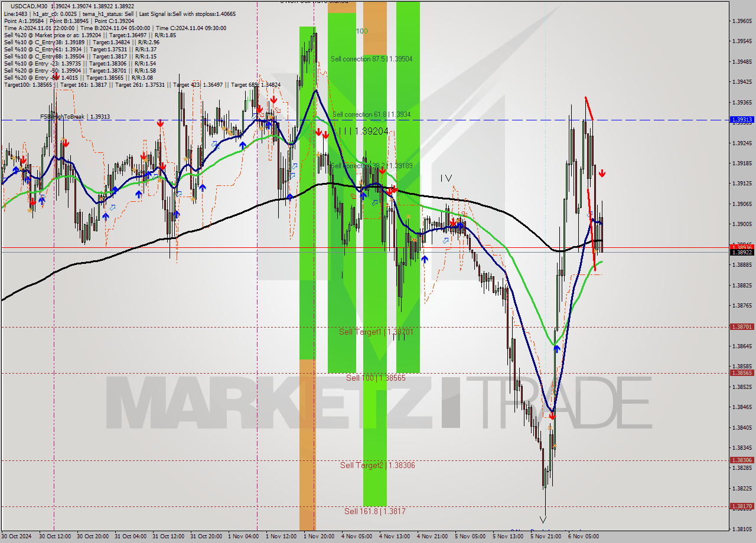Image resolution: width=756 pixels, height=543 pixels.
Task: Click the 1.39545 price axis label
Action: (742, 41)
